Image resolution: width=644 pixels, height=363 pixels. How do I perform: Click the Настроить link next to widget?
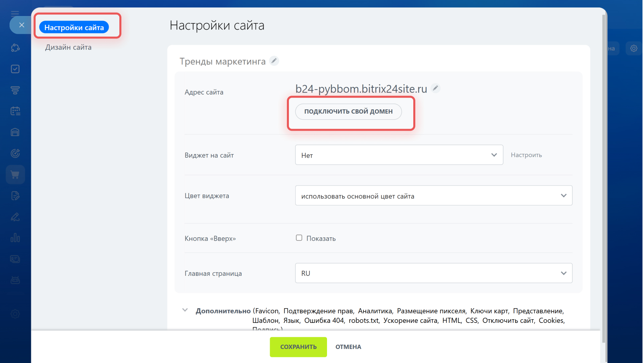[526, 155]
